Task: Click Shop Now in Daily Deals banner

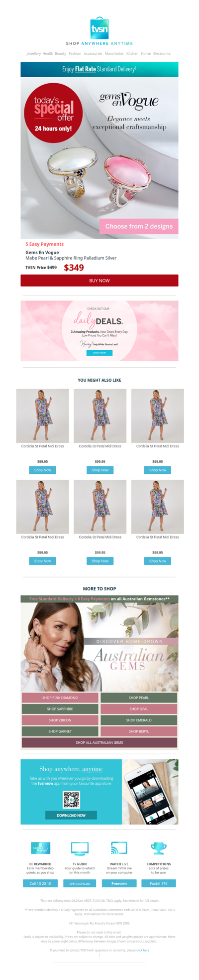Action: [x=99, y=353]
